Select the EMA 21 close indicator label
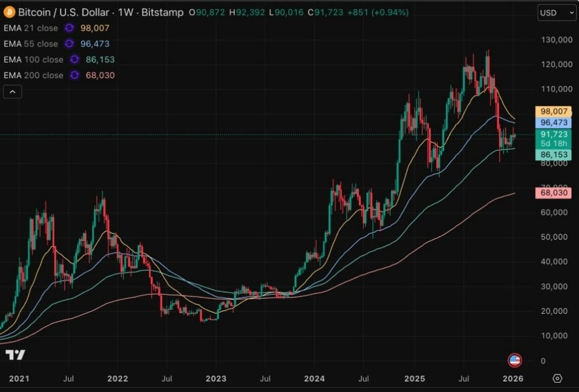579x392 pixels. pyautogui.click(x=31, y=28)
